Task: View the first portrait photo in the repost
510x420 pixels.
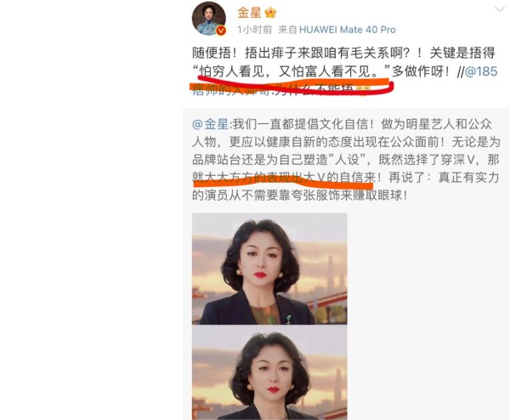Action: (269, 269)
